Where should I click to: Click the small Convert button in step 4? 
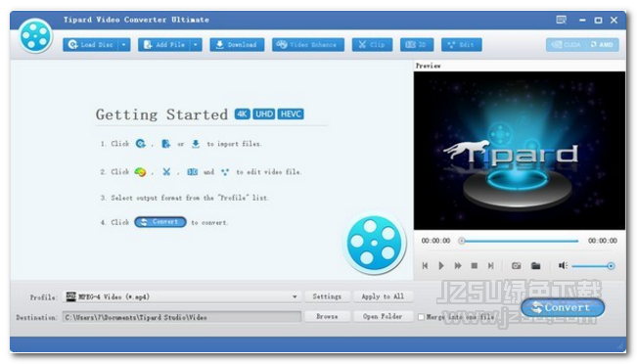click(160, 222)
